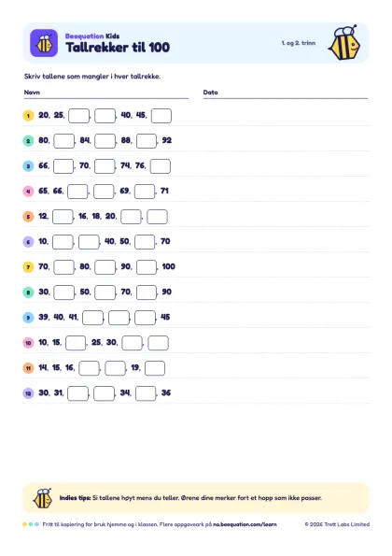Open the no.beequation.com/learn link
The image size is (392, 556).
[x=245, y=524]
